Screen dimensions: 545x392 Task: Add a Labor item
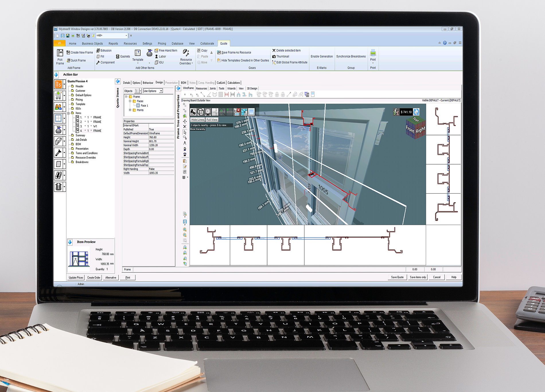point(160,56)
